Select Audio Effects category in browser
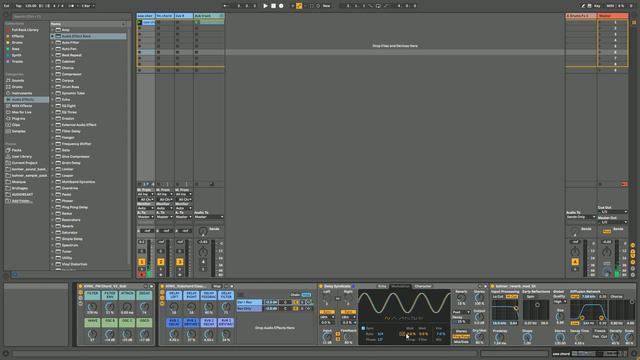 click(x=27, y=100)
